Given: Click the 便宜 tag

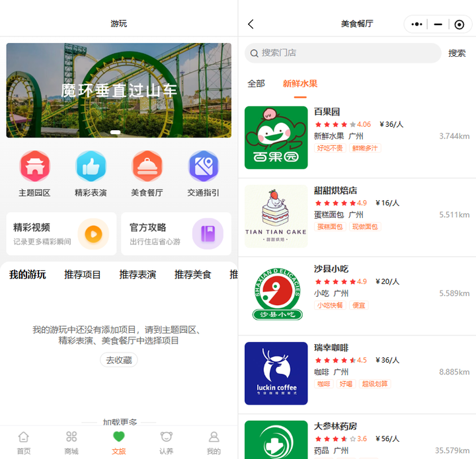Looking at the screenshot, I should [x=358, y=305].
